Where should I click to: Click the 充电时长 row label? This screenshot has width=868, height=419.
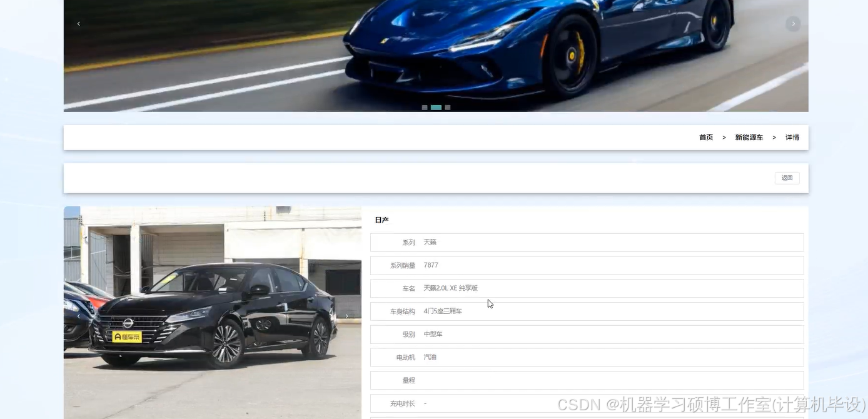[402, 403]
